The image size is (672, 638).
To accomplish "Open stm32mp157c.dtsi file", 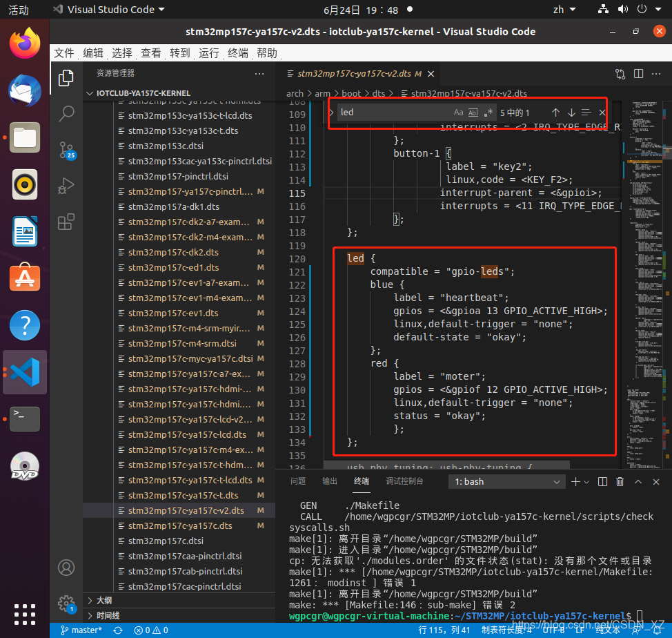I will (x=166, y=541).
